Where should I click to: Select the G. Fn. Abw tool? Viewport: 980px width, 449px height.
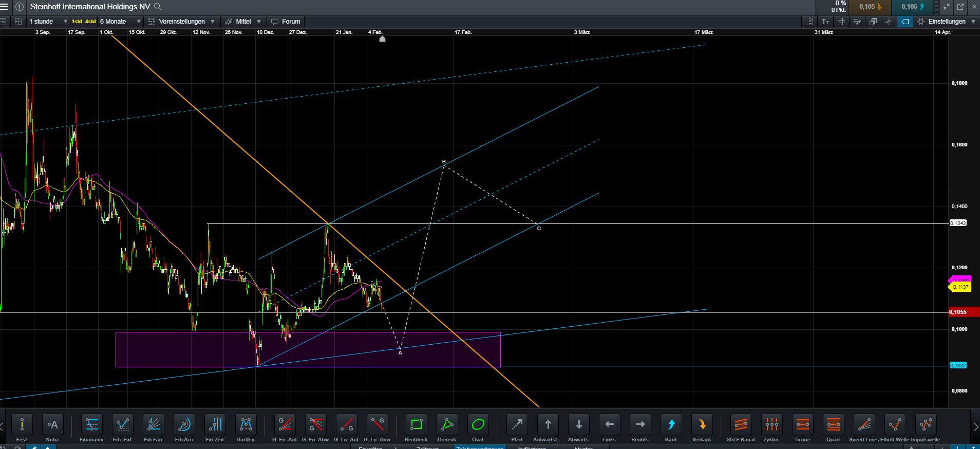315,425
